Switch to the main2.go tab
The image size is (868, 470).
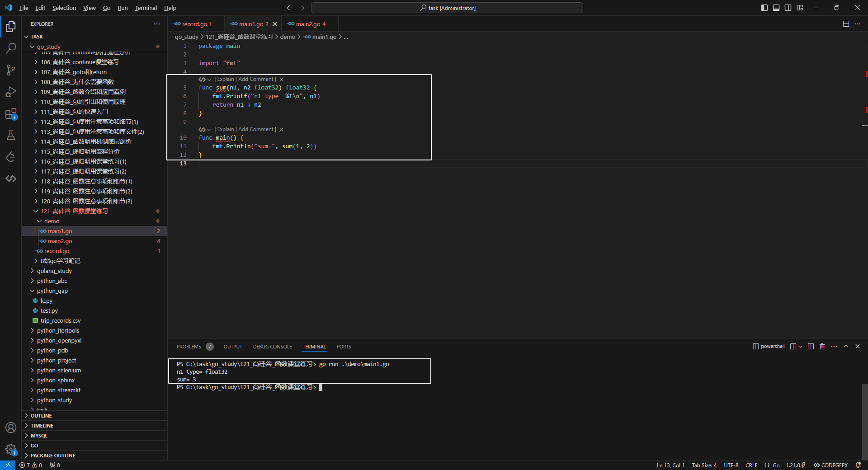pos(310,24)
